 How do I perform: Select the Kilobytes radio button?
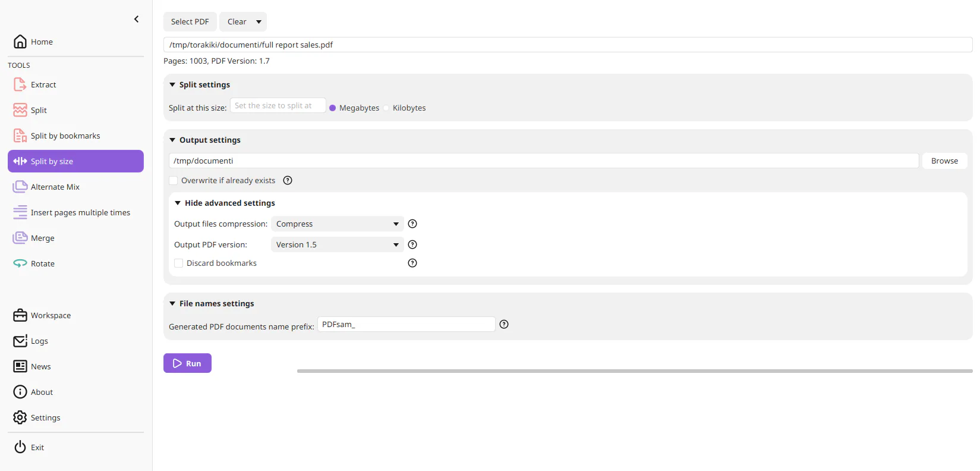tap(386, 108)
